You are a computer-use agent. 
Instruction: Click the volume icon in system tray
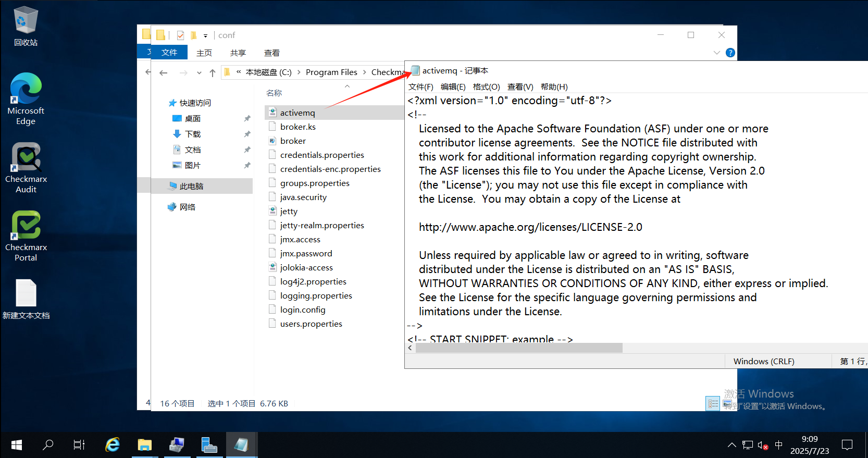tap(763, 445)
